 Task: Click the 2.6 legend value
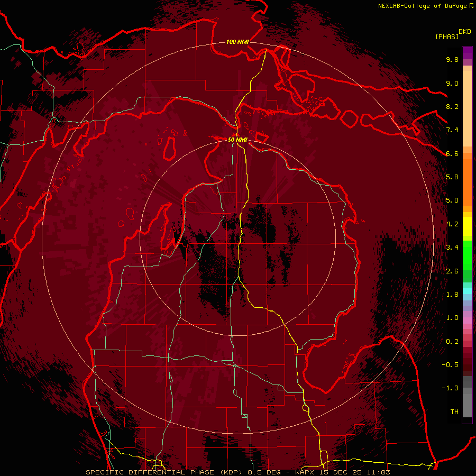pos(452,271)
